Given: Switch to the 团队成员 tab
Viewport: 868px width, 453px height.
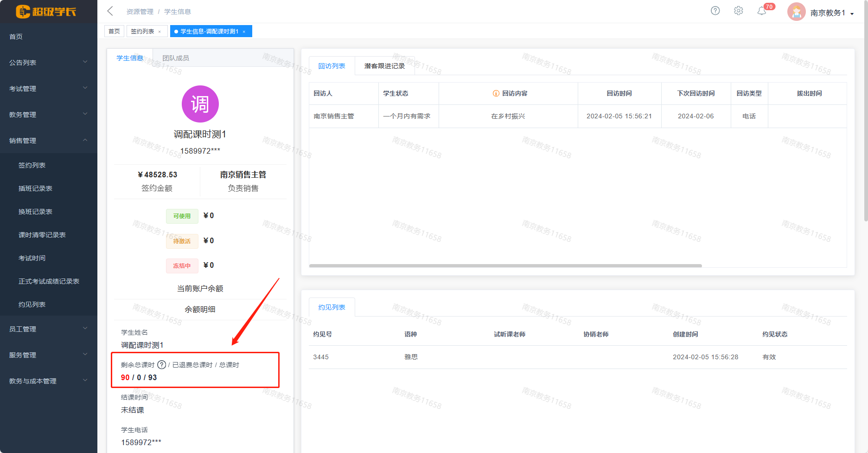Looking at the screenshot, I should (176, 58).
